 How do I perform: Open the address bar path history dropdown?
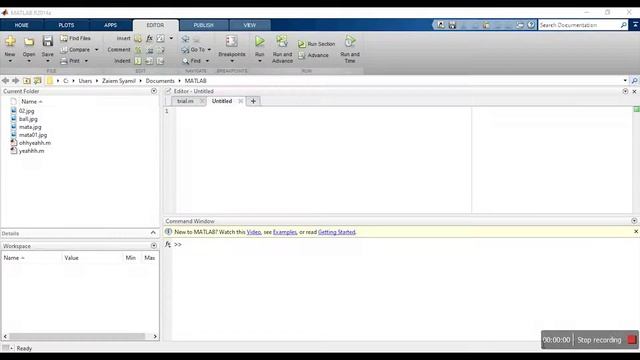pos(625,80)
